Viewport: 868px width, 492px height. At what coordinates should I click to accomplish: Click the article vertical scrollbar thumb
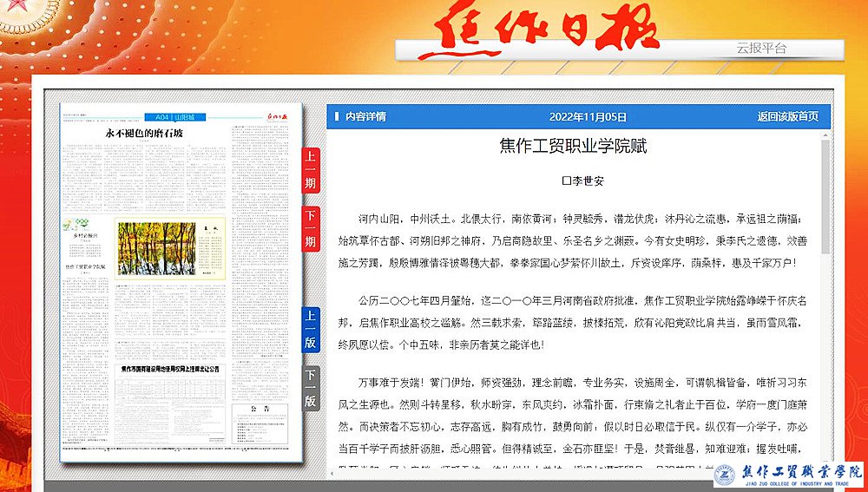click(825, 196)
